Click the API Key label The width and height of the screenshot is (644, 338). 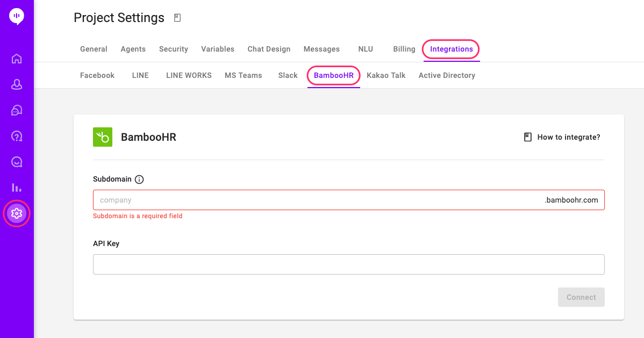point(106,243)
